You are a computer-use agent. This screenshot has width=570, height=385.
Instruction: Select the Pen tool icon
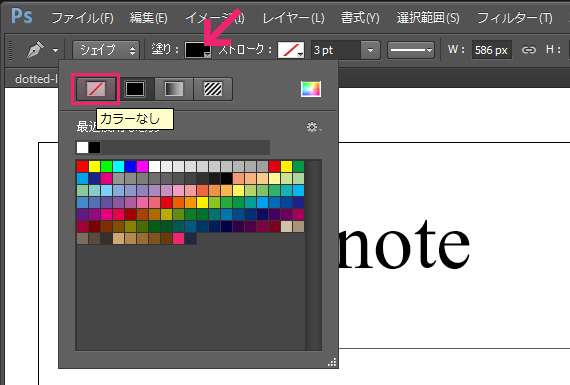point(35,50)
